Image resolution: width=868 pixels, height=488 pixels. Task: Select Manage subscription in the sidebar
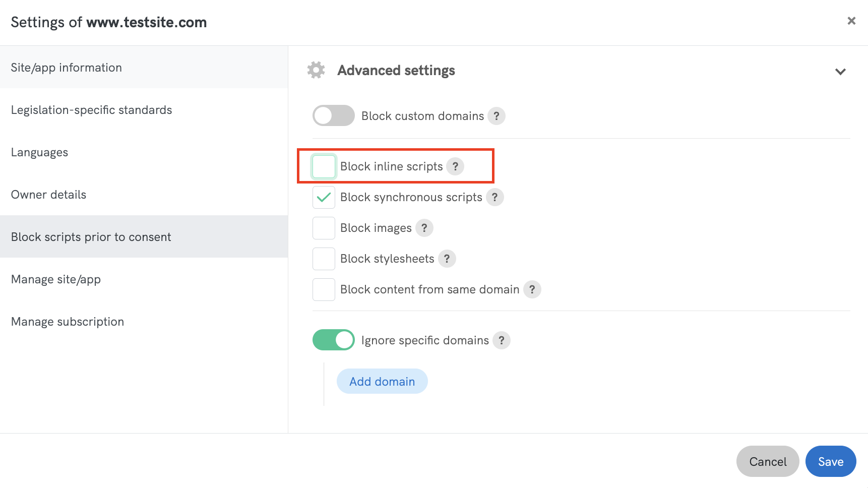[68, 322]
